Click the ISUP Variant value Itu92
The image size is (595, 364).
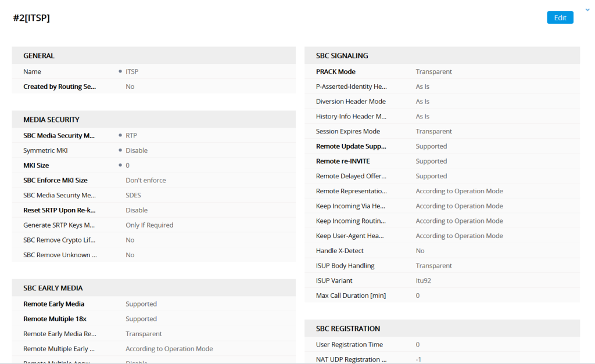click(x=422, y=280)
